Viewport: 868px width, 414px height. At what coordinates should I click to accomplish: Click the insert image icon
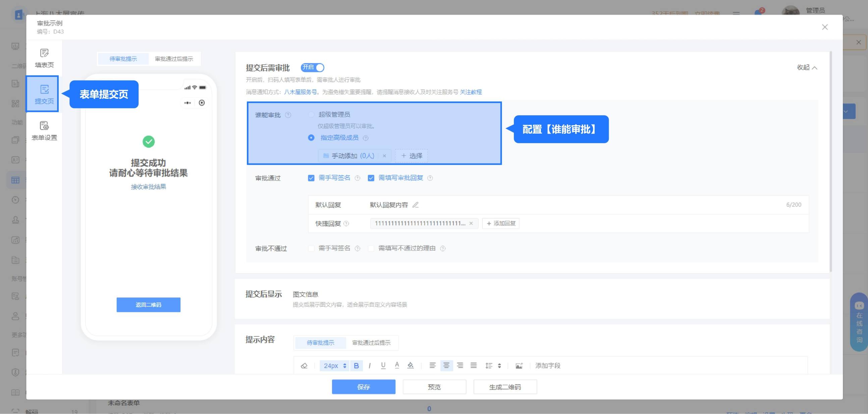[519, 366]
